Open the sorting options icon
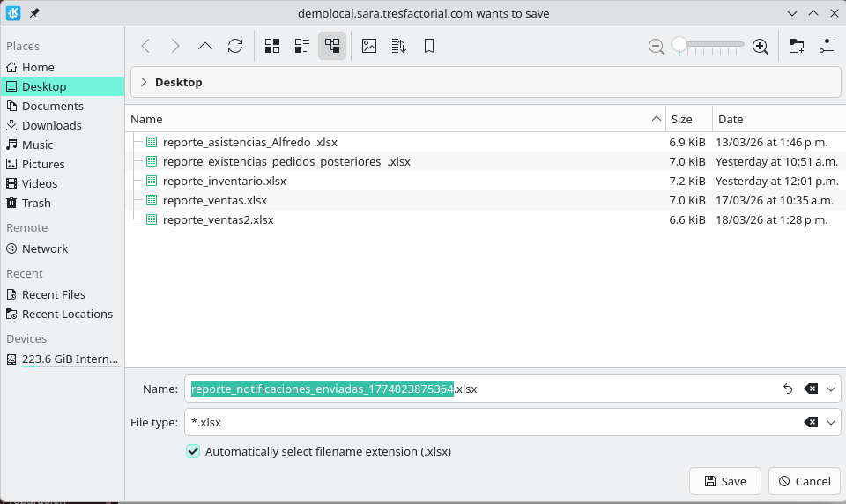Viewport: 846px width, 504px height. tap(398, 47)
